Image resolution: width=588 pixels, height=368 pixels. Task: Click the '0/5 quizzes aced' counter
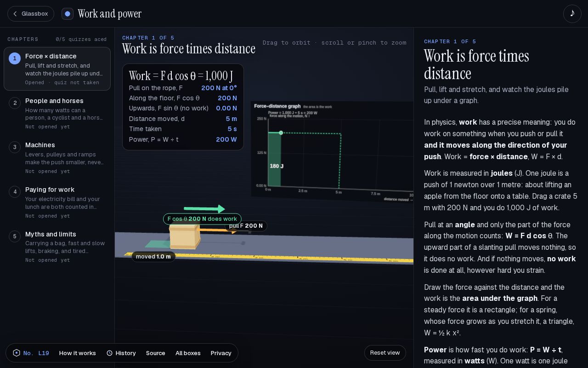click(x=81, y=39)
